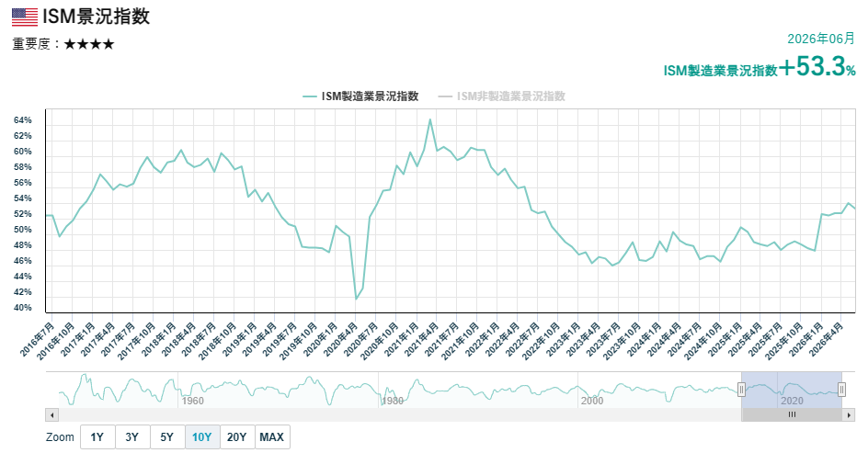Viewport: 868px width, 453px height.
Task: Click the navigator scrollbar thumb
Action: click(792, 414)
